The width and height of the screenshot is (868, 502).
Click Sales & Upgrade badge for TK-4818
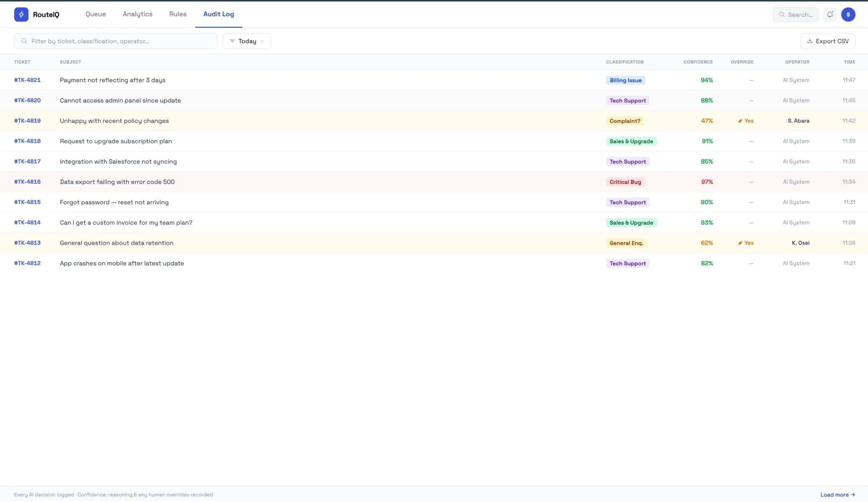click(x=631, y=141)
